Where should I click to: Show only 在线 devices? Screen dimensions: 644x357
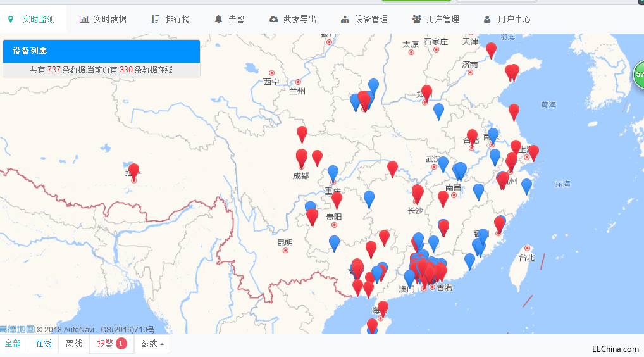click(x=44, y=344)
